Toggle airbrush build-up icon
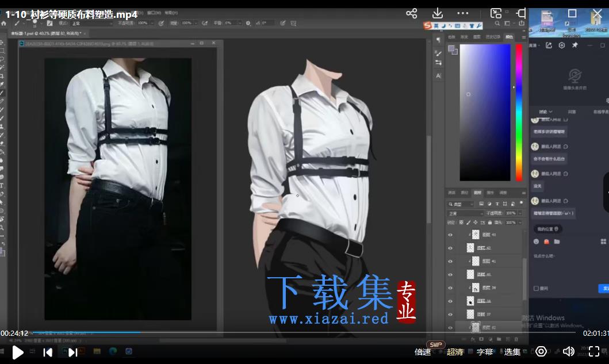The width and height of the screenshot is (609, 364). point(205,24)
